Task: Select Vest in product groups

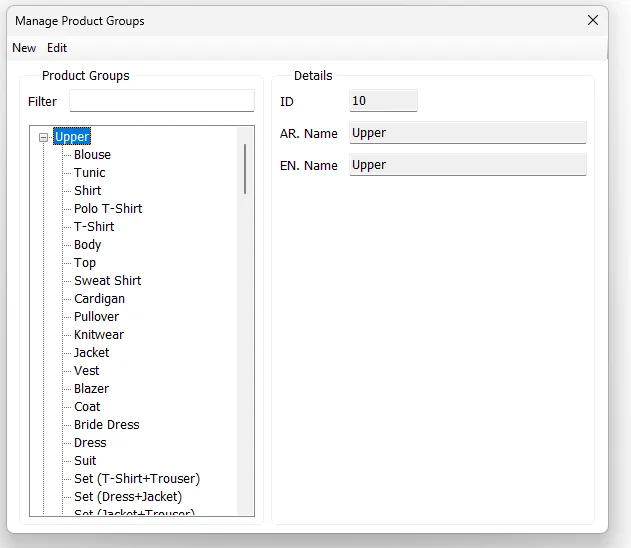Action: [86, 371]
